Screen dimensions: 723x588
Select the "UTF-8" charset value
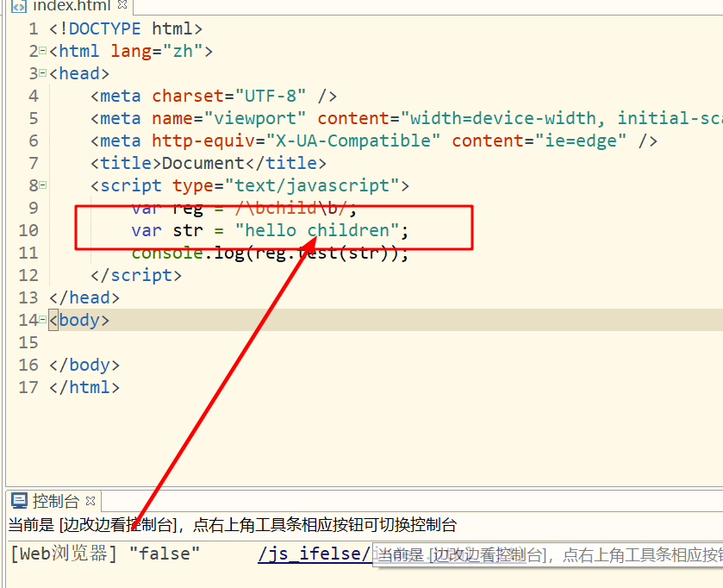(x=271, y=96)
